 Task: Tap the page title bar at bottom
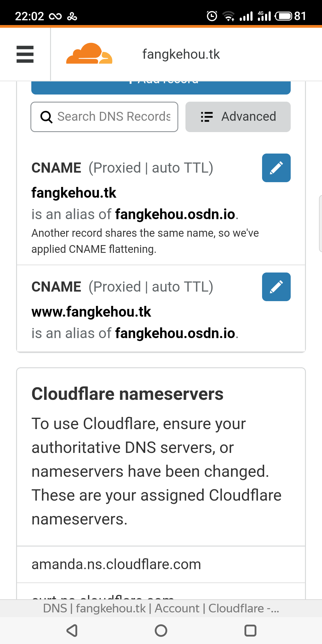tap(161, 608)
